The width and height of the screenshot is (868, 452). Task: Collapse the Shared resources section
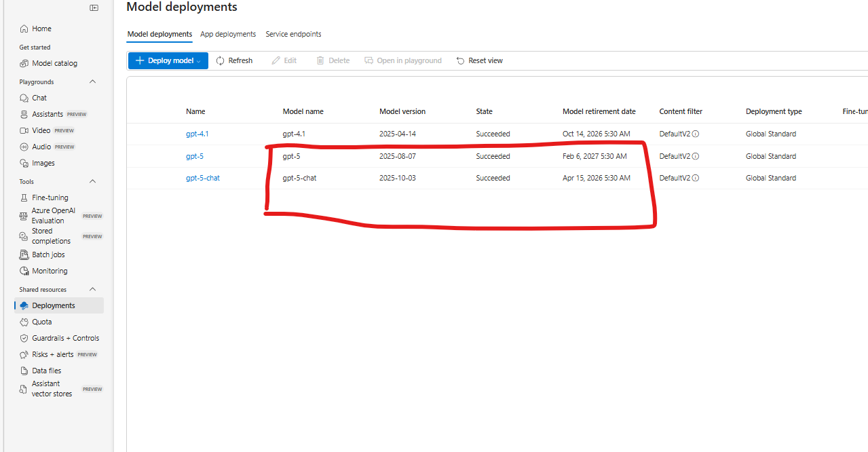tap(93, 289)
